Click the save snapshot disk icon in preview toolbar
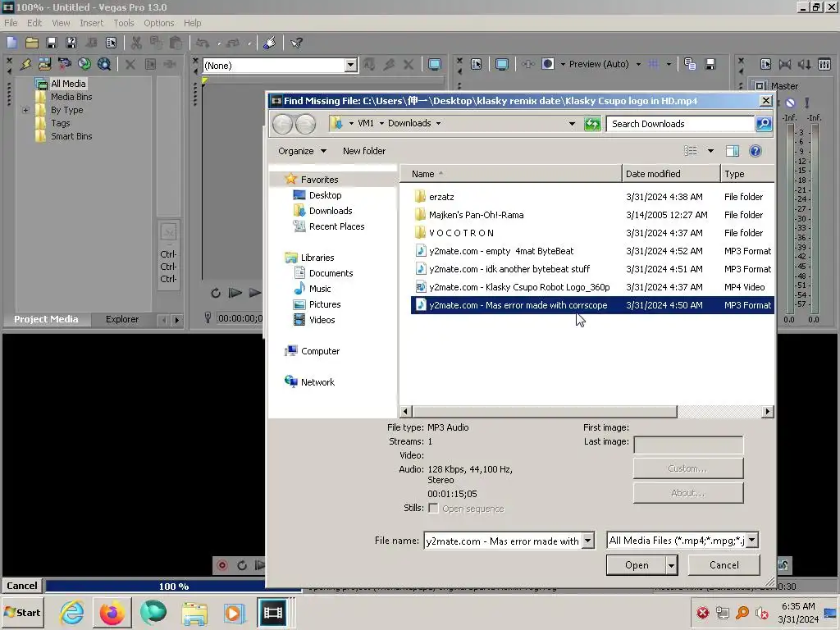Viewport: 840px width, 630px height. point(710,64)
